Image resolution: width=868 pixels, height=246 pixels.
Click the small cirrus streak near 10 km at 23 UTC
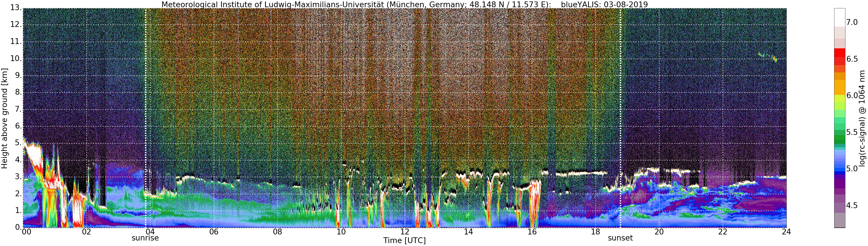767,57
